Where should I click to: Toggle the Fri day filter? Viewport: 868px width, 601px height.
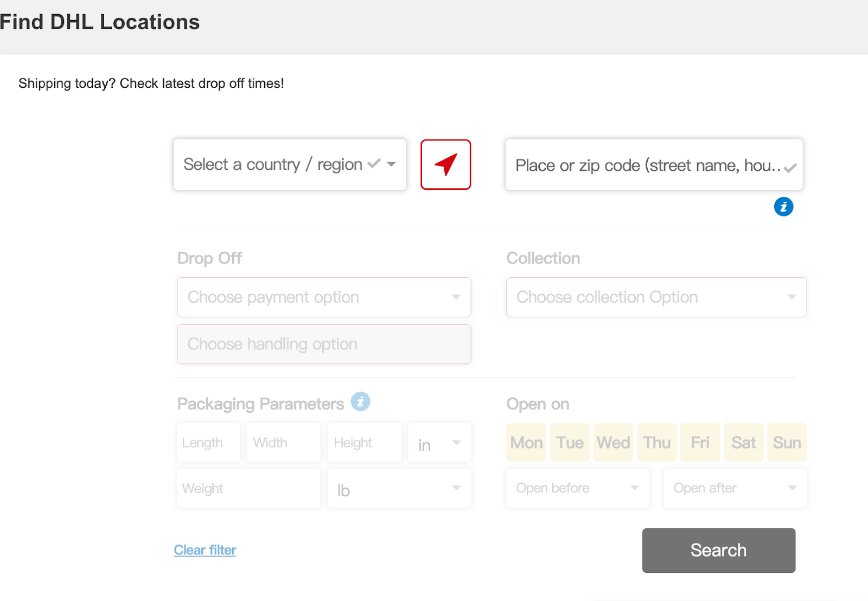700,443
